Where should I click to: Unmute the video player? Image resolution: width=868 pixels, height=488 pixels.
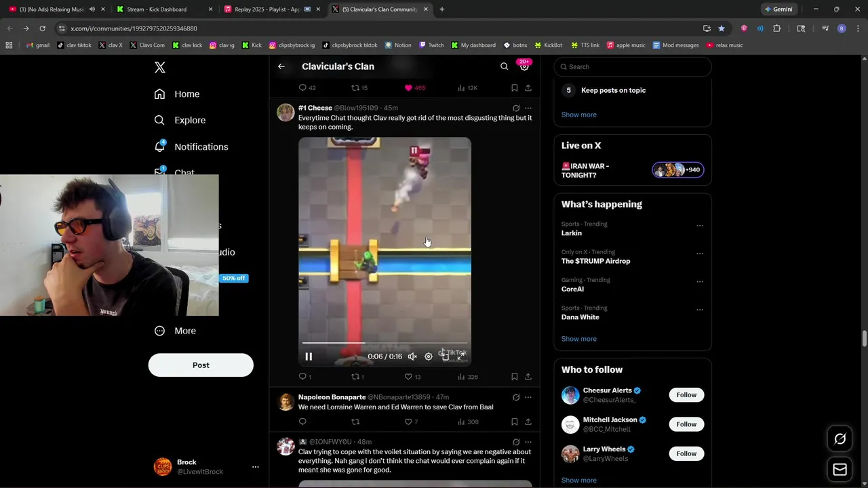click(x=412, y=357)
